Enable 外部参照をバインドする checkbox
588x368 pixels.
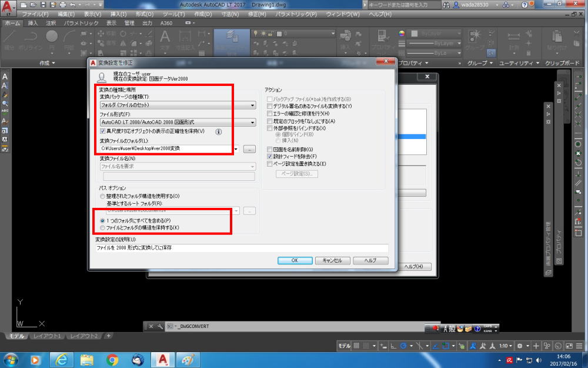tap(269, 128)
